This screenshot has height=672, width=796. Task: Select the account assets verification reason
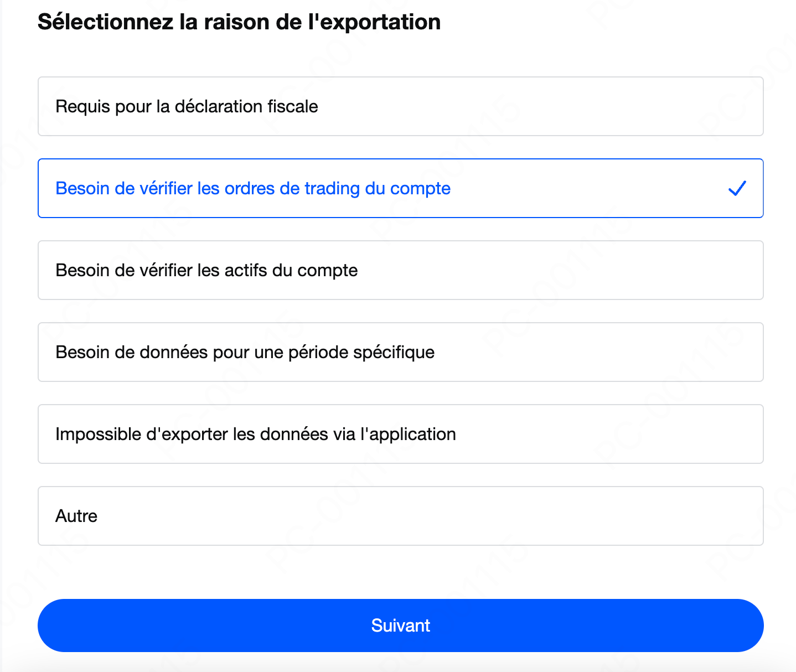400,270
